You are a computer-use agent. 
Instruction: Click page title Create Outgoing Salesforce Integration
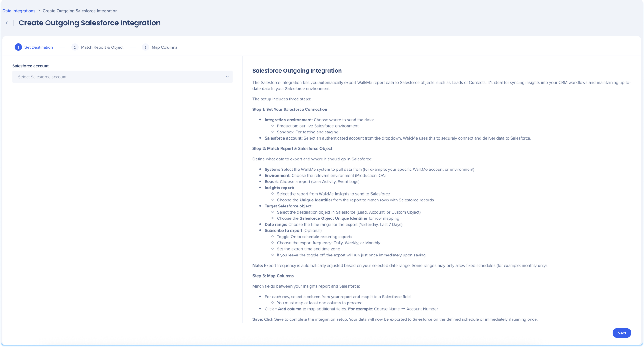90,23
